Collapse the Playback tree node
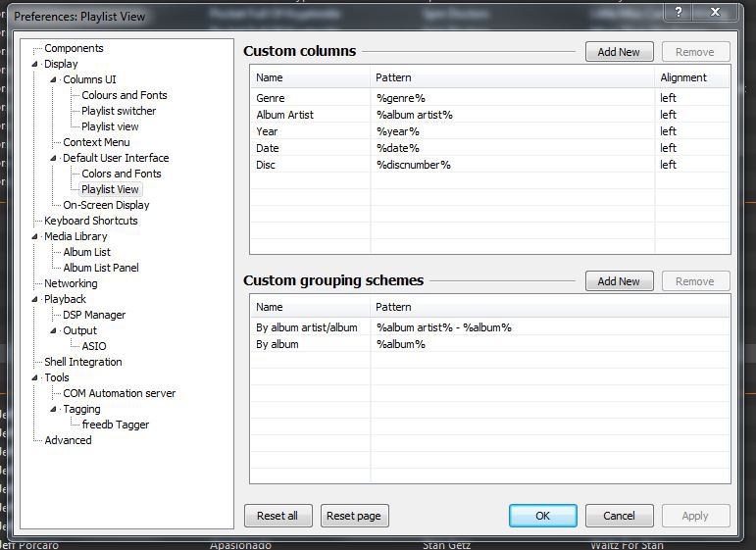 [35, 300]
